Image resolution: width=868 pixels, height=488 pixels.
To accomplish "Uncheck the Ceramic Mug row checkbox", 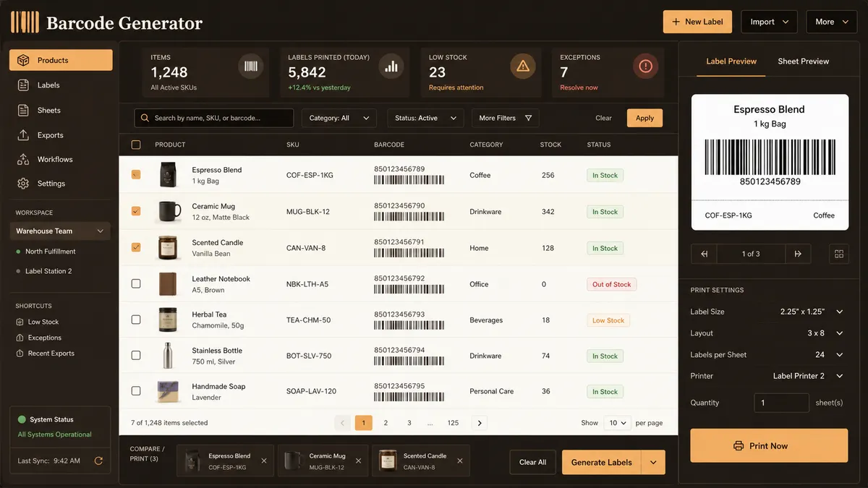I will click(136, 211).
